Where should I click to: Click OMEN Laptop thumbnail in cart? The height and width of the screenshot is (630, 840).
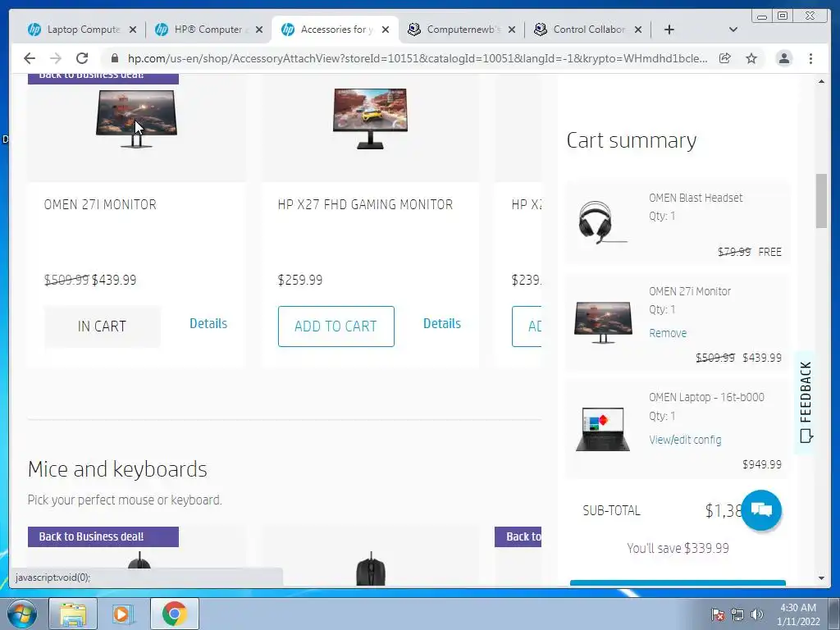click(x=603, y=429)
